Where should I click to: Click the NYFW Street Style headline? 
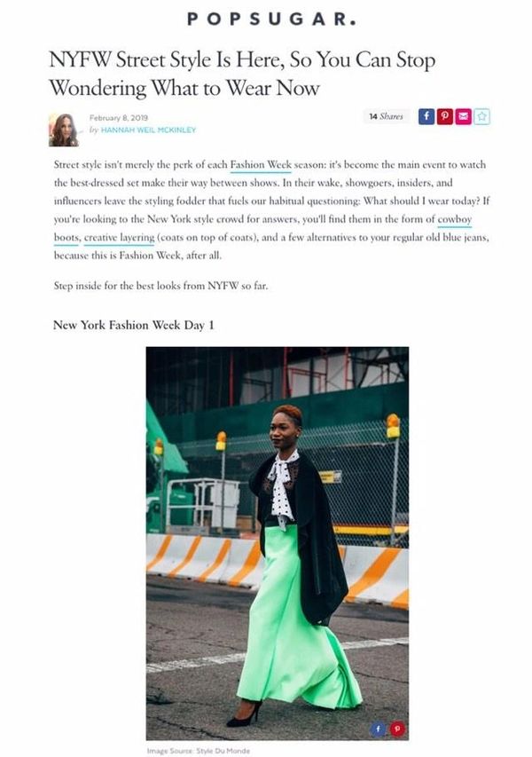pyautogui.click(x=242, y=74)
